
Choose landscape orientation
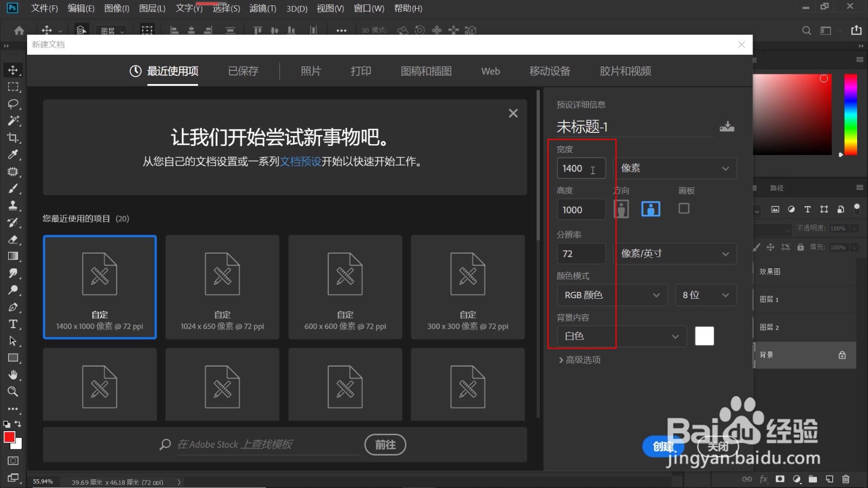tap(650, 209)
